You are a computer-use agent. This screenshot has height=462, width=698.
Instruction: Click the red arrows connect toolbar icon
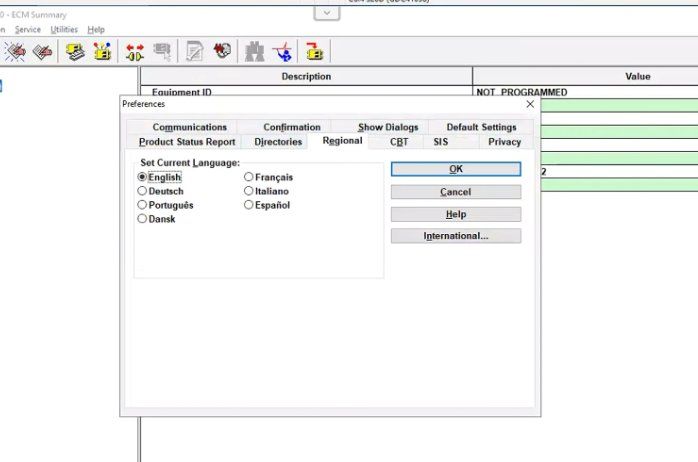pyautogui.click(x=135, y=52)
